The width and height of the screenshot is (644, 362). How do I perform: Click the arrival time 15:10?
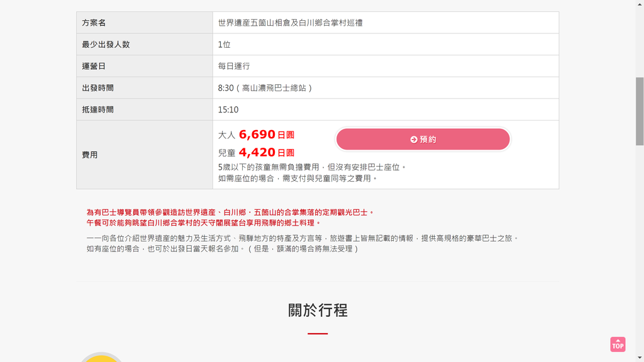pyautogui.click(x=228, y=109)
